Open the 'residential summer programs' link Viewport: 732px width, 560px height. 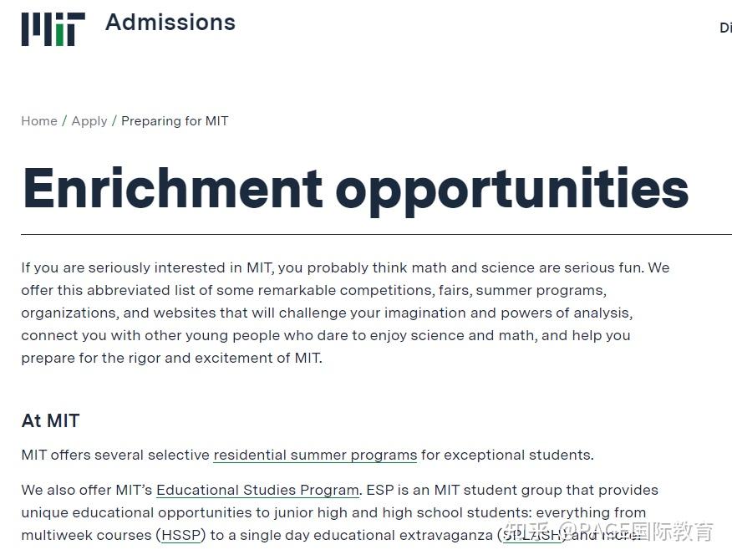coord(315,456)
